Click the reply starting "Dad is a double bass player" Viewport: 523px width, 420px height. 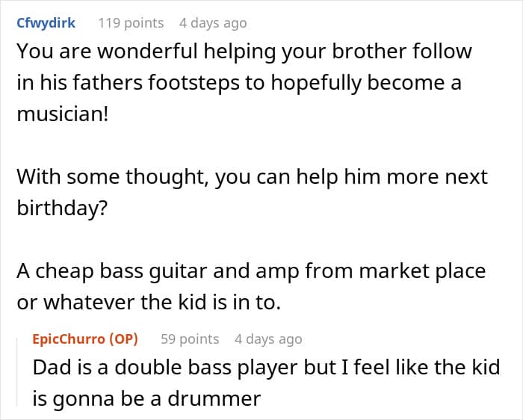(267, 383)
